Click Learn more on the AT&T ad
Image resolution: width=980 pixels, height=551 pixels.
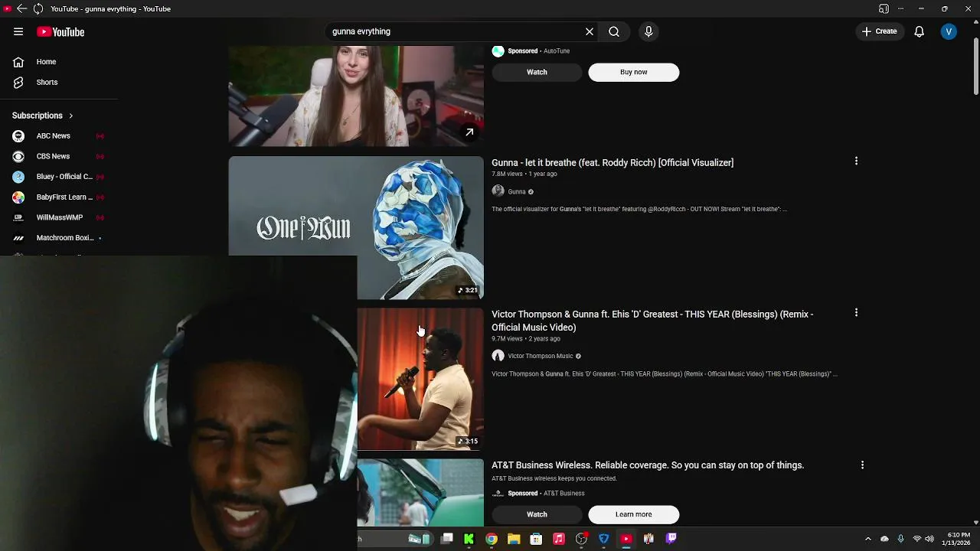(x=633, y=514)
